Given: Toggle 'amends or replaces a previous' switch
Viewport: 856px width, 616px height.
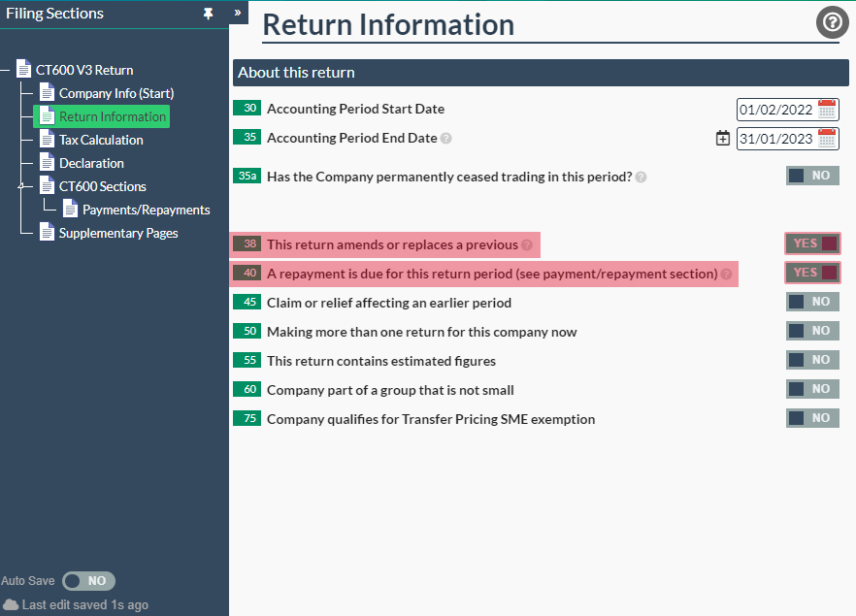Looking at the screenshot, I should [812, 243].
